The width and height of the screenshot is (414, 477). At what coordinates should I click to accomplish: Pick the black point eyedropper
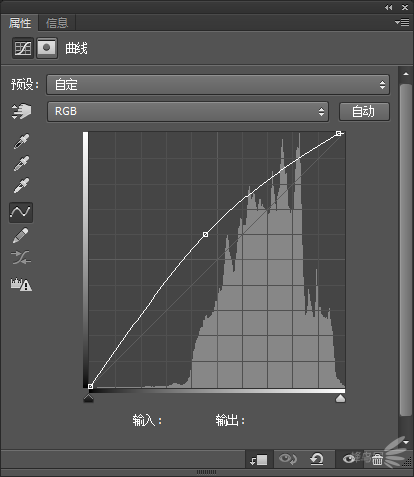[21, 141]
